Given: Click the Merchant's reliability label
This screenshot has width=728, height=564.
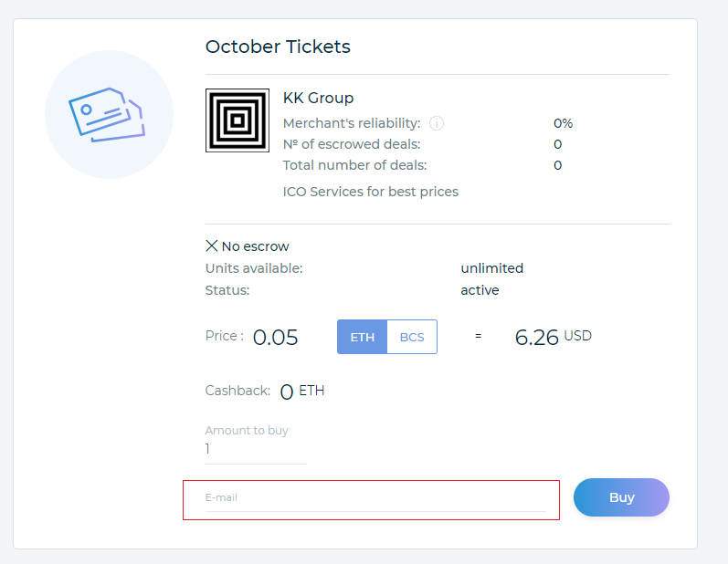Looking at the screenshot, I should (352, 123).
